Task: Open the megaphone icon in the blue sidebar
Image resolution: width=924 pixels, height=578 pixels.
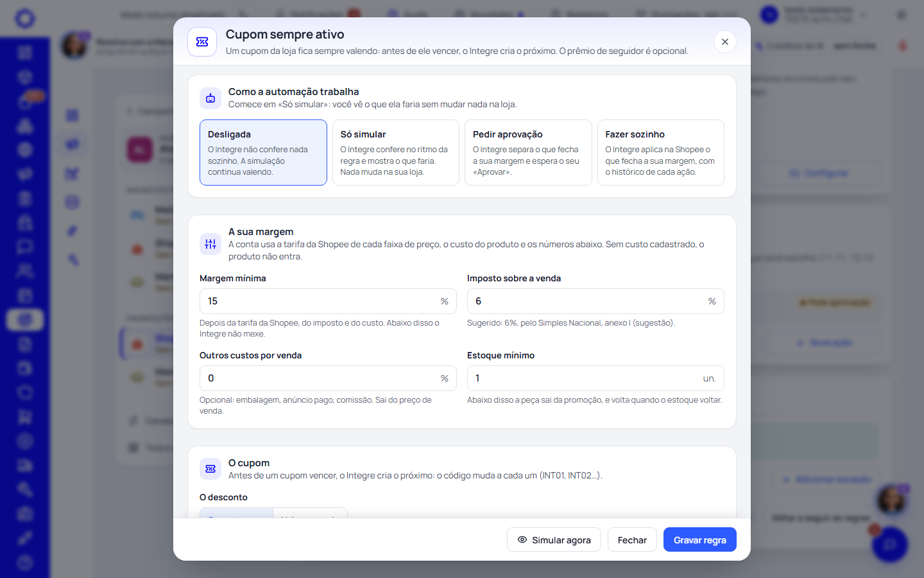Action: pos(25,174)
